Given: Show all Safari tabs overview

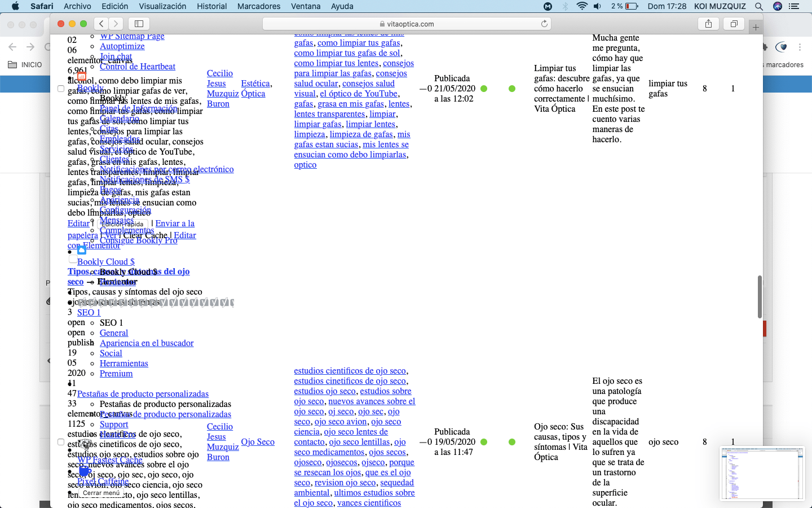Looking at the screenshot, I should [734, 23].
